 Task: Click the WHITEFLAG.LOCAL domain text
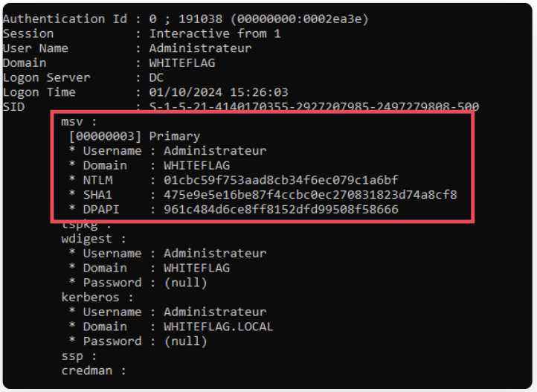tap(219, 327)
